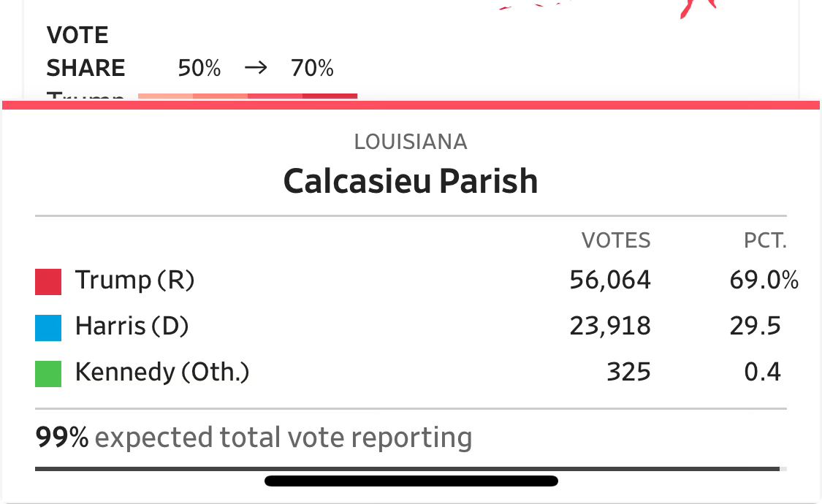Click the PCT. column header
Viewport: 822px width, 504px height.
pyautogui.click(x=764, y=240)
